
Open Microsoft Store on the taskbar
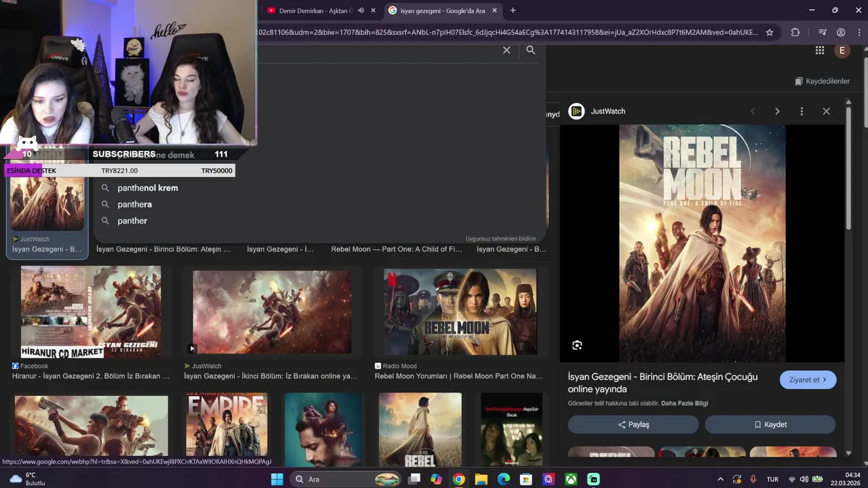click(526, 479)
